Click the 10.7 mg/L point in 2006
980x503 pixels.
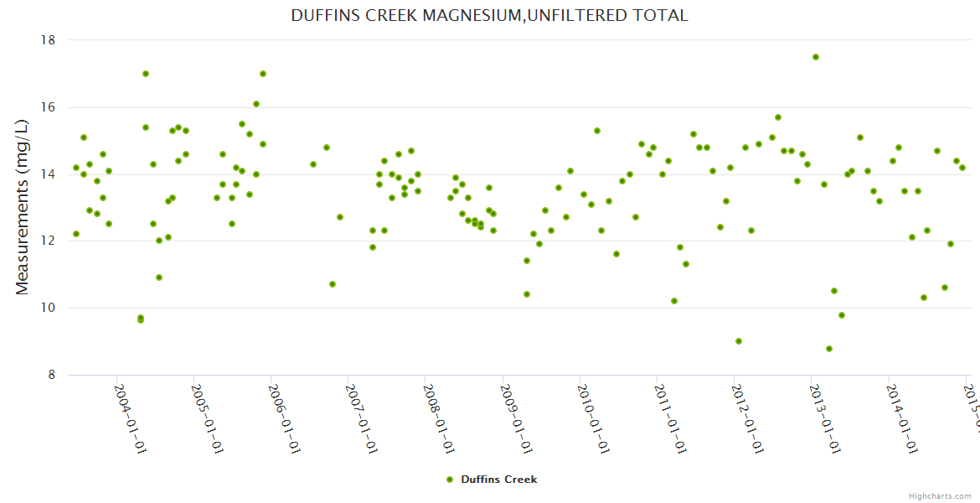333,284
